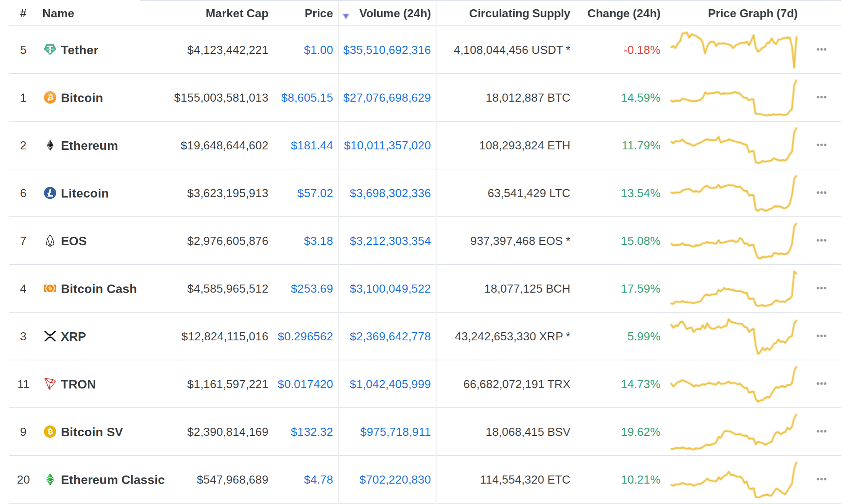Open the more options menu for TRON
Screen dimensions: 858x504
pyautogui.click(x=821, y=383)
